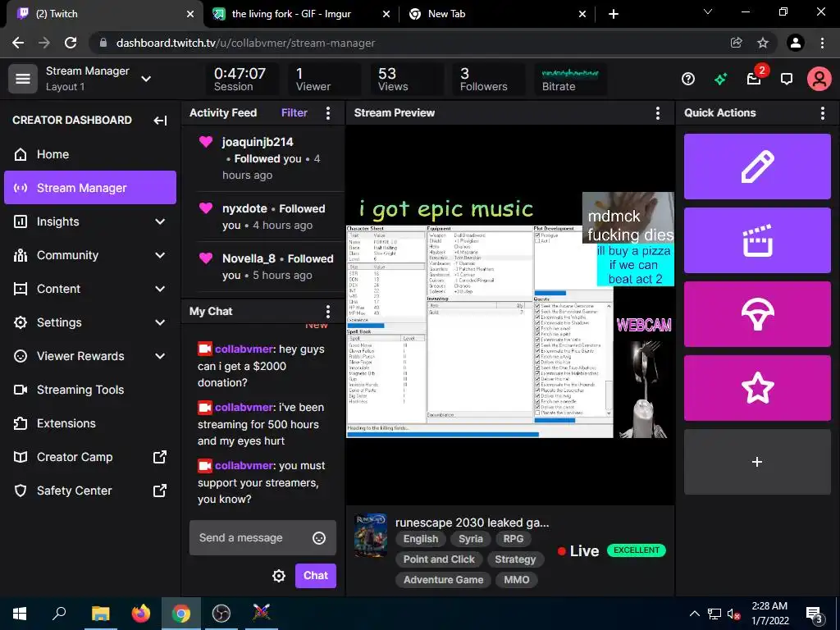Click the Strategy tag
The width and height of the screenshot is (840, 630).
pyautogui.click(x=515, y=559)
